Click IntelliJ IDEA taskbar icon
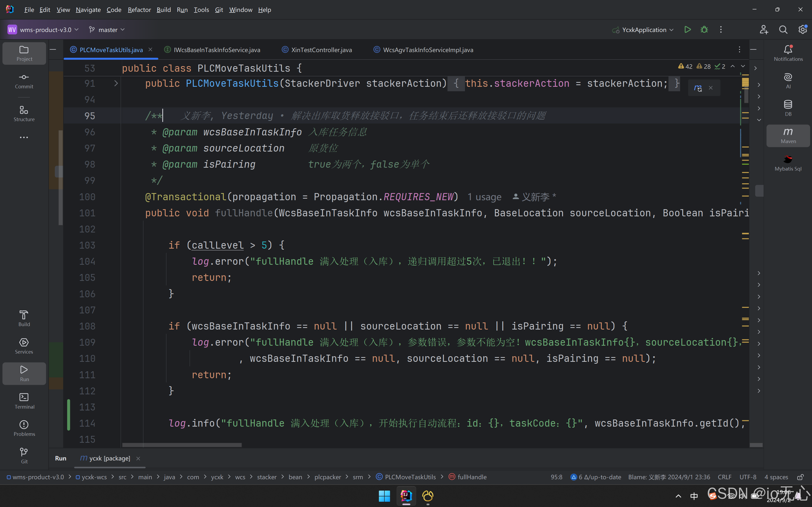Screen dimensions: 812x507 pyautogui.click(x=406, y=496)
